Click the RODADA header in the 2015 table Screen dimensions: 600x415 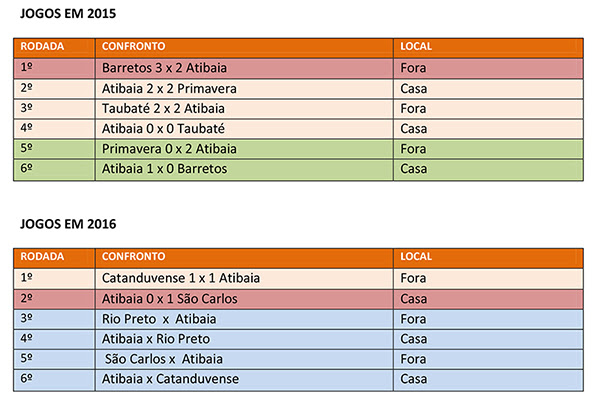(x=43, y=47)
